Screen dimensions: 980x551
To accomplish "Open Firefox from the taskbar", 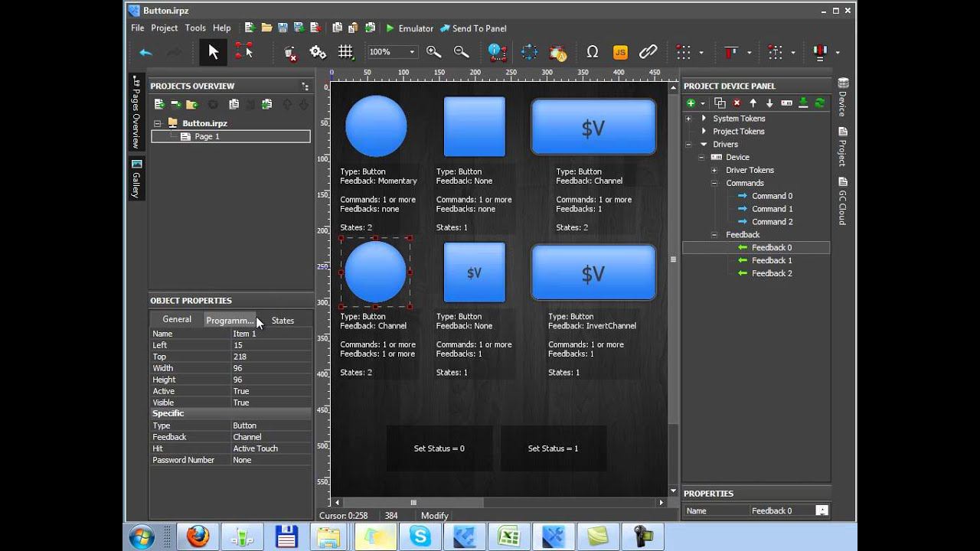I will pos(197,536).
